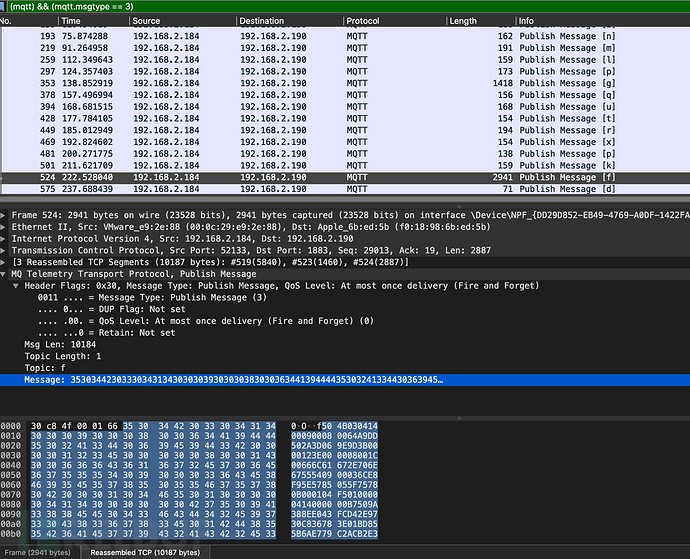
Task: Sort by the Source column header
Action: (183, 21)
